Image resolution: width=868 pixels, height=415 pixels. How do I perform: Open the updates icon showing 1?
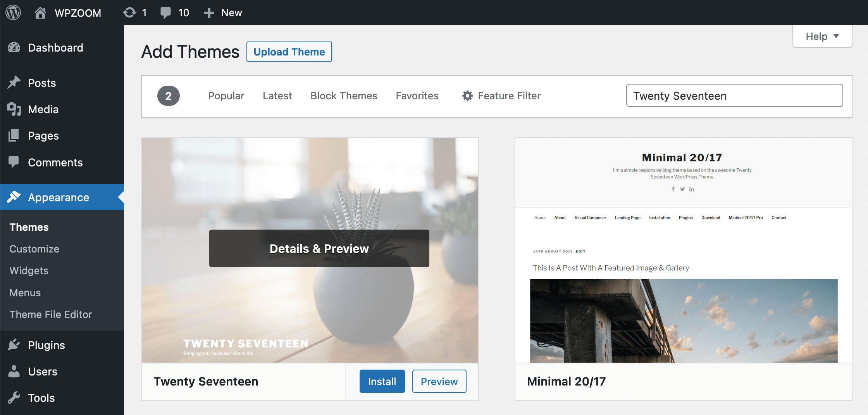point(129,13)
